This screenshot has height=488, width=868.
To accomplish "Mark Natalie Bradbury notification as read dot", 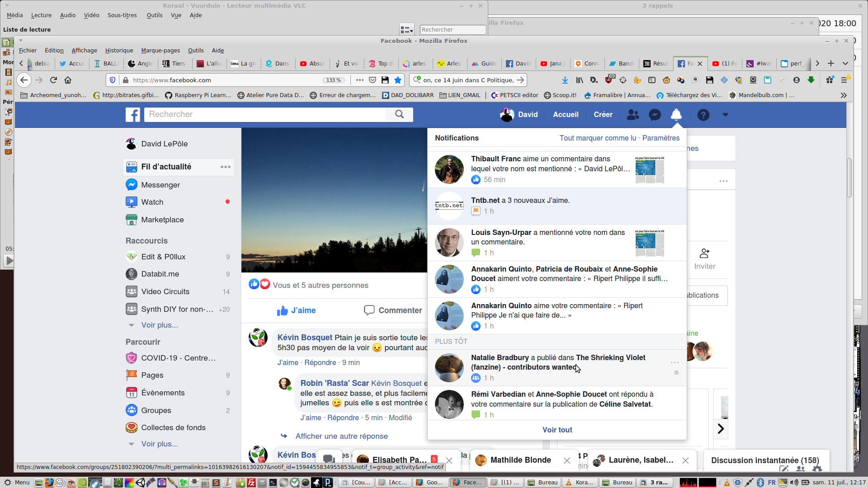I will click(x=676, y=373).
